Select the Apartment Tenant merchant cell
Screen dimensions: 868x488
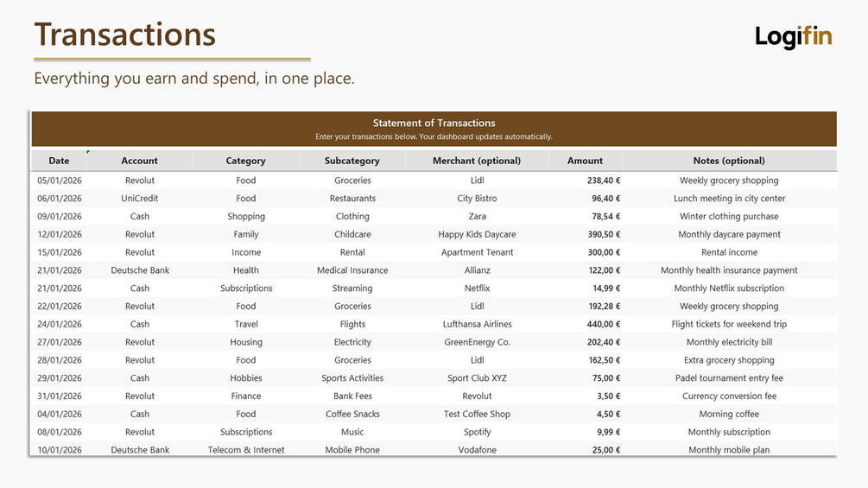(x=477, y=252)
